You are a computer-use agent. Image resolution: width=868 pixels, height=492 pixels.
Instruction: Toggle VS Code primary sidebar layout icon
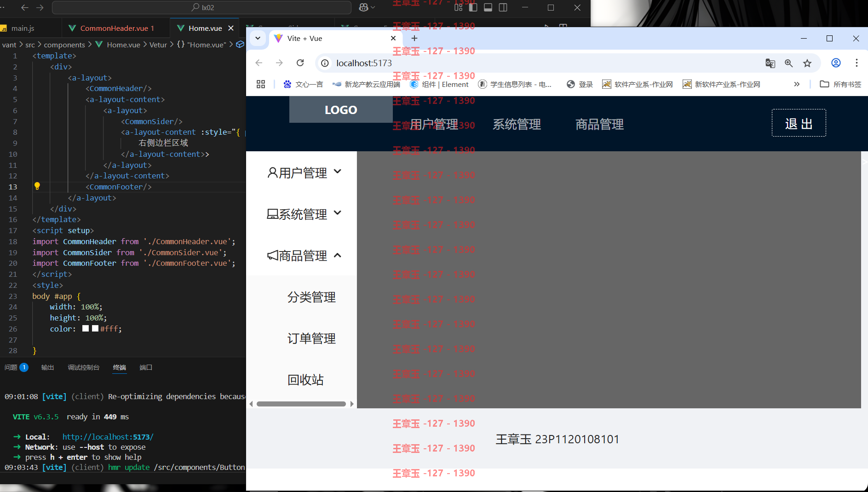tap(473, 7)
